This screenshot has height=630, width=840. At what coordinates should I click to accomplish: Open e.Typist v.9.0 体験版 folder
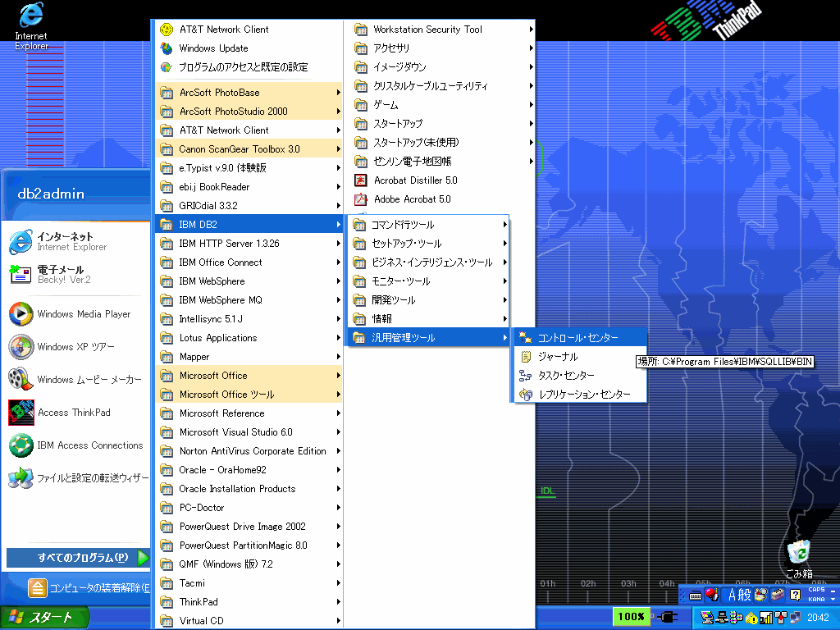249,167
